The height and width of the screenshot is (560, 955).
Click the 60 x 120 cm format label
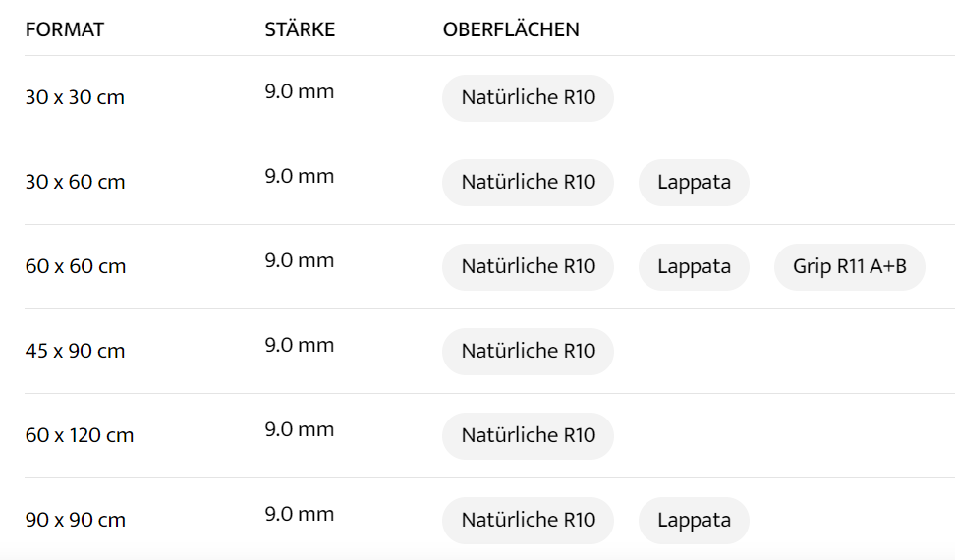(x=80, y=436)
